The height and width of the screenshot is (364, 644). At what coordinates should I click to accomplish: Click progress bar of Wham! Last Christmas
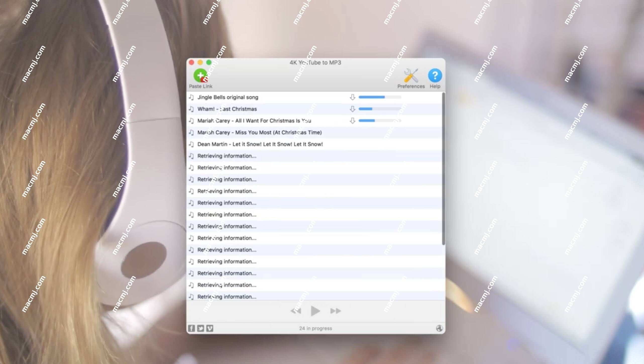point(380,109)
